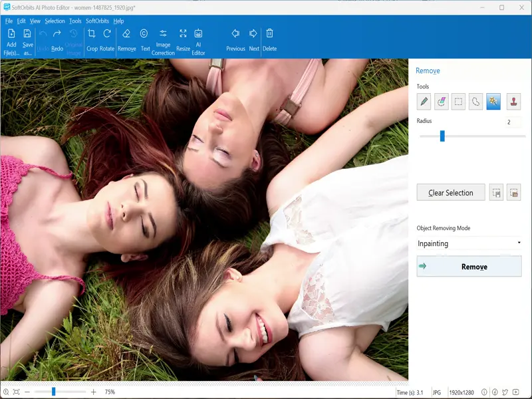The width and height of the screenshot is (532, 399).
Task: Click the info icon in status bar
Action: click(484, 392)
